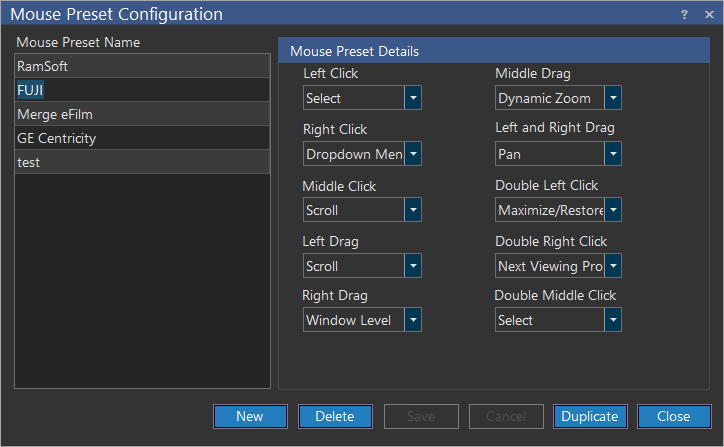The image size is (724, 447).
Task: Click the Duplicate button
Action: [590, 416]
